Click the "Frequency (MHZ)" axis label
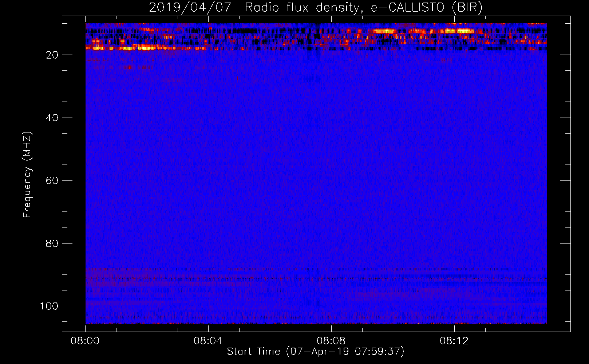The width and height of the screenshot is (589, 364). click(27, 175)
